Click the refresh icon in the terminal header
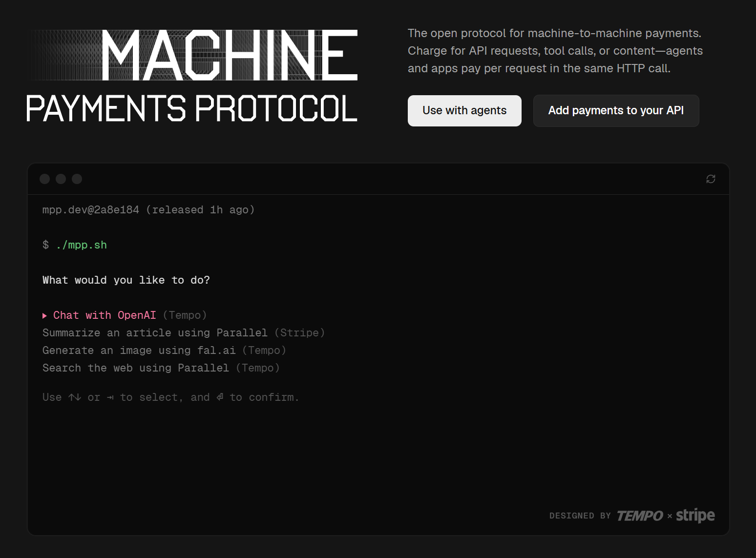Image resolution: width=756 pixels, height=558 pixels. [x=711, y=179]
